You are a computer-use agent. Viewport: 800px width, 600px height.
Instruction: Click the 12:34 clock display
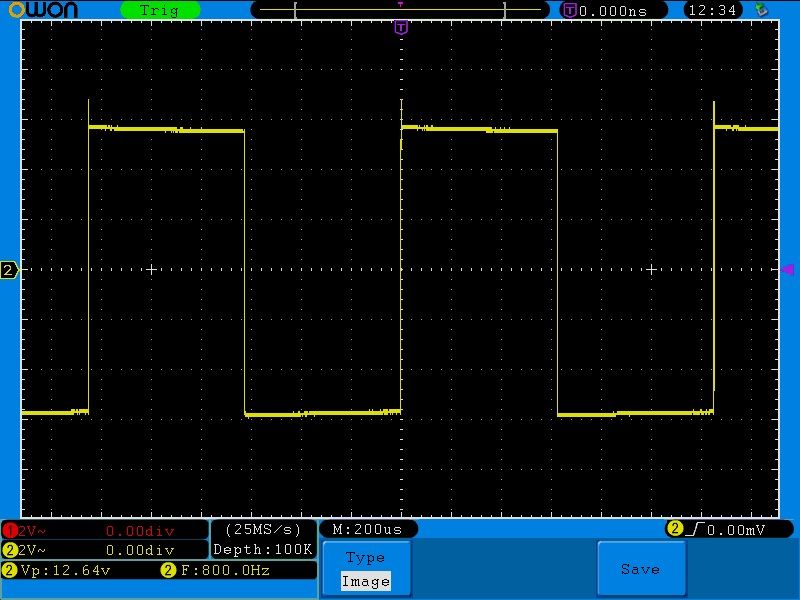[x=713, y=10]
